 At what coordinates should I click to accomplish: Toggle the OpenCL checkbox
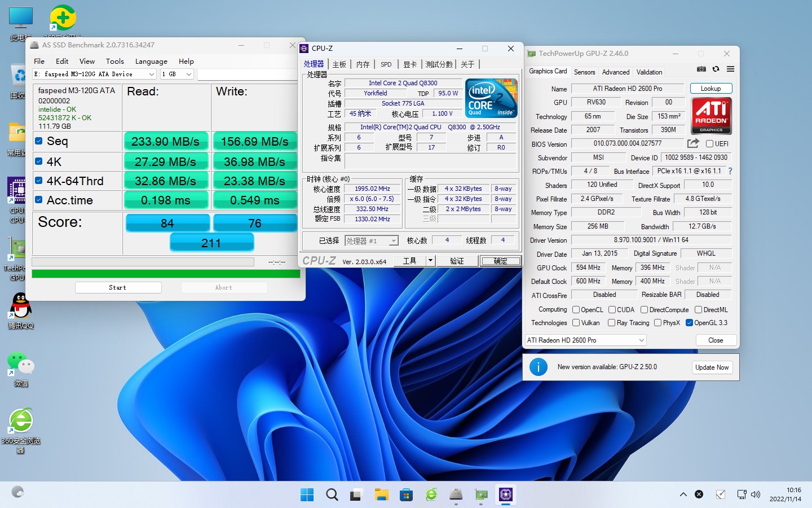point(576,310)
